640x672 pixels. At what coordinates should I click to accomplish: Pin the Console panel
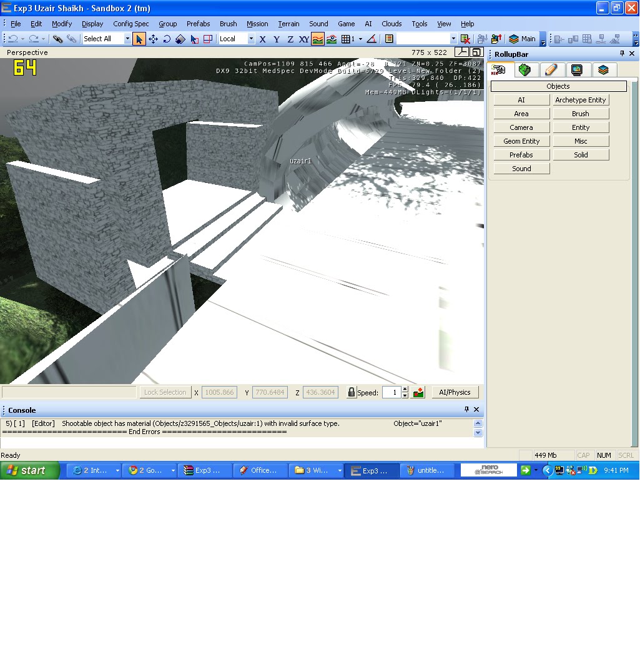[x=466, y=410]
